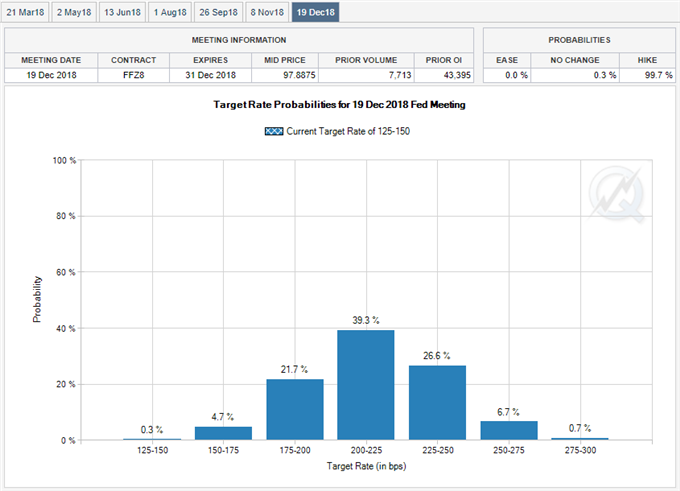This screenshot has width=680, height=491.
Task: Click the EXPIRES column header
Action: coord(210,60)
